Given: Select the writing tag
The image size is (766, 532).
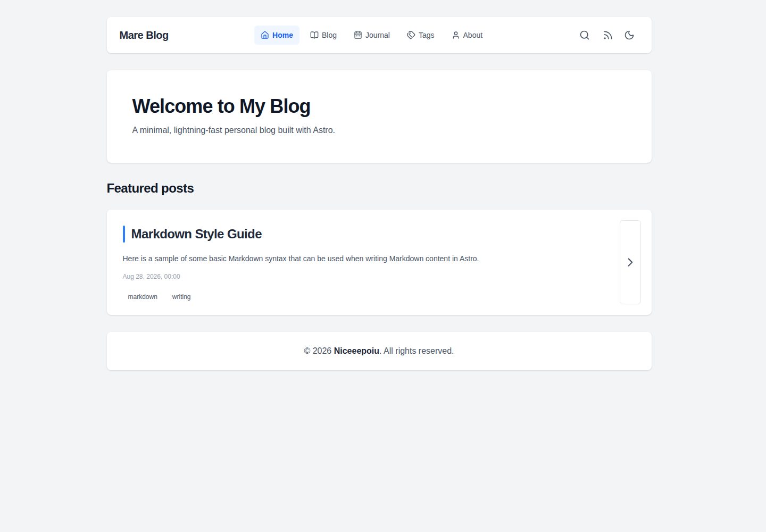Looking at the screenshot, I should [x=181, y=297].
